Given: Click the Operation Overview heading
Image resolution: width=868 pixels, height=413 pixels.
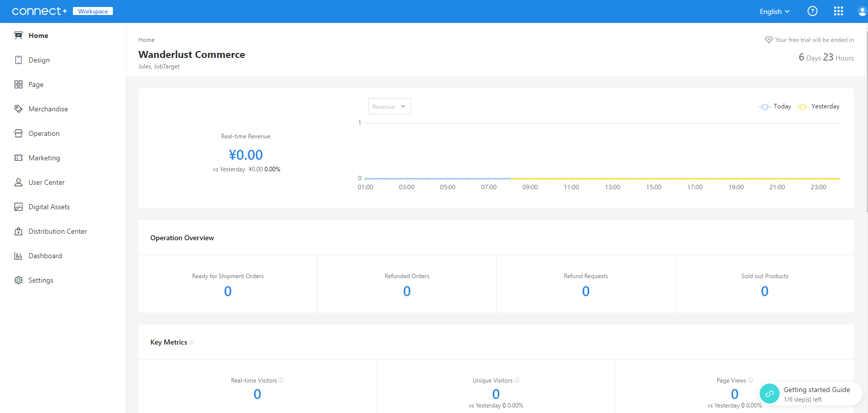Looking at the screenshot, I should coord(182,238).
